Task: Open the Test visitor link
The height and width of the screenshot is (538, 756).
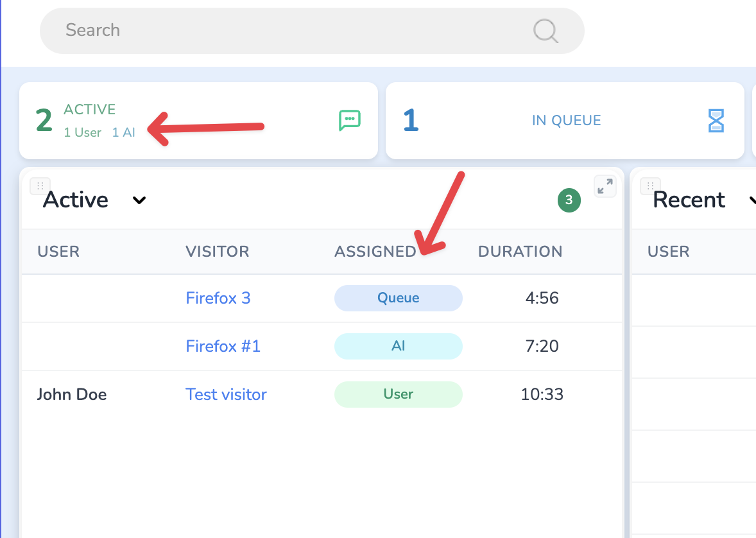Action: [226, 394]
